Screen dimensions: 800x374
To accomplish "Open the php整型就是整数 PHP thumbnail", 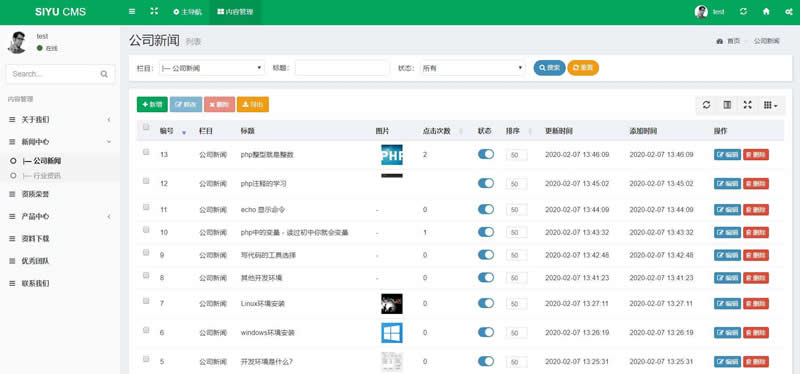I will click(392, 155).
